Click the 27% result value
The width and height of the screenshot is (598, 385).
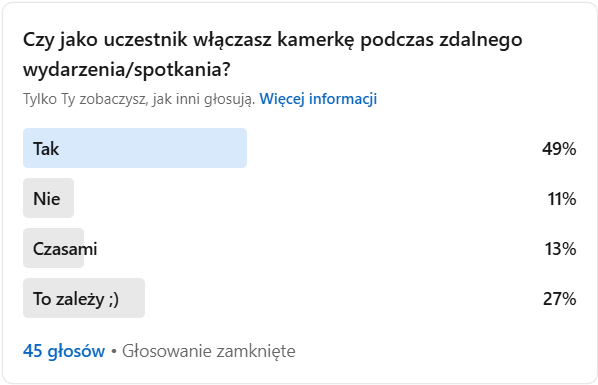coord(559,299)
